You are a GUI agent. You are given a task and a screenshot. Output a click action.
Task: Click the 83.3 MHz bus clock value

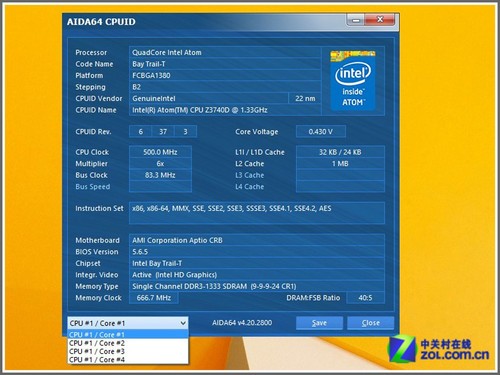click(x=160, y=175)
